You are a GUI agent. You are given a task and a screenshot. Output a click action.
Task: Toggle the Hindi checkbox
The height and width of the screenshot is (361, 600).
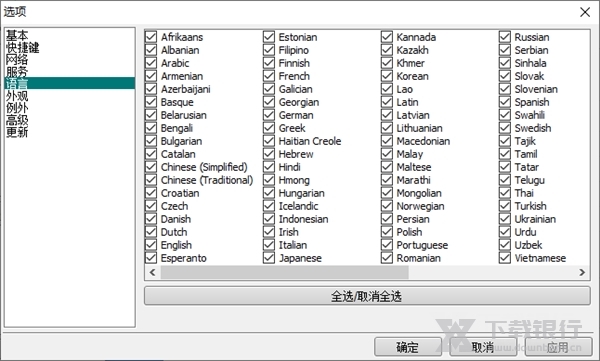[x=269, y=167]
